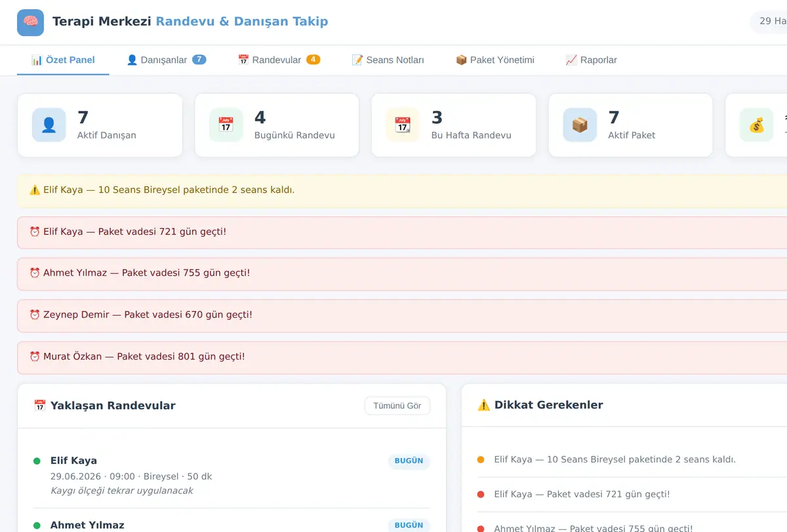
Task: Click the person icon on Aktif Danışan card
Action: click(49, 125)
